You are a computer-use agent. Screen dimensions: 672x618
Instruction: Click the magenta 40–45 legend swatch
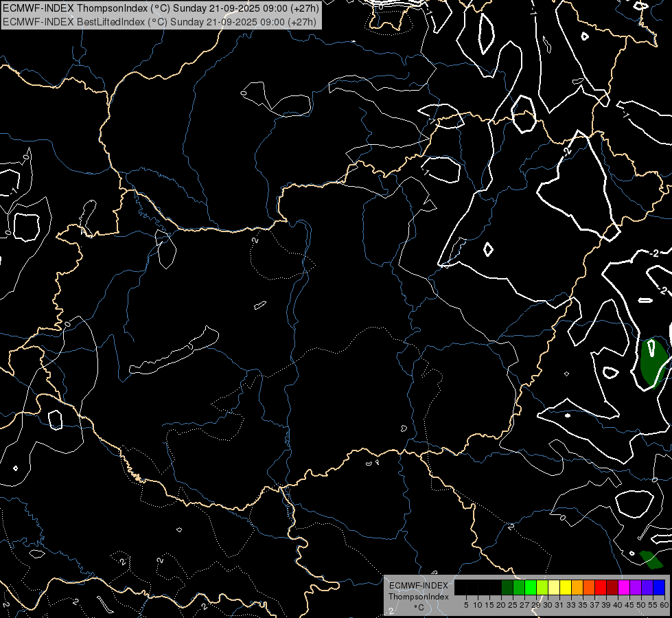click(x=624, y=587)
